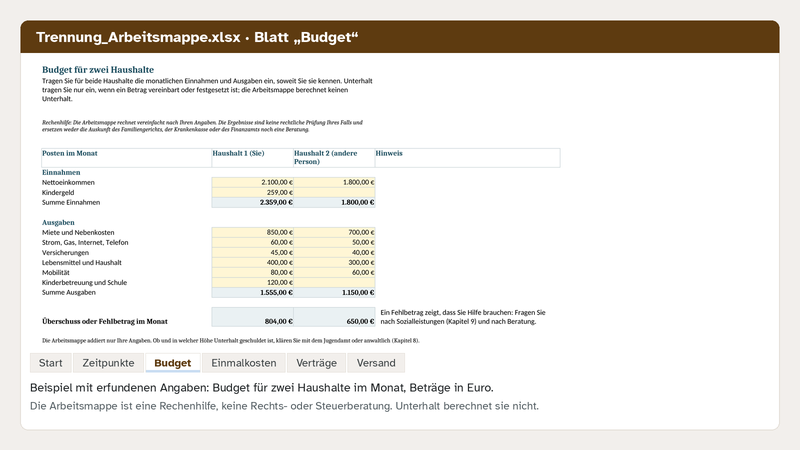Screen dimensions: 800x450
Task: Switch to the Zeitpunkte tab
Action: point(108,363)
